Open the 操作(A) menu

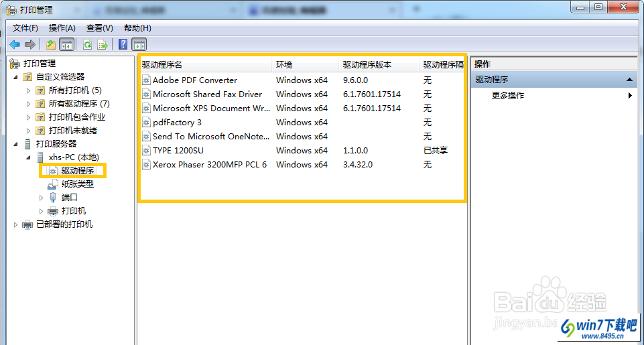point(62,28)
